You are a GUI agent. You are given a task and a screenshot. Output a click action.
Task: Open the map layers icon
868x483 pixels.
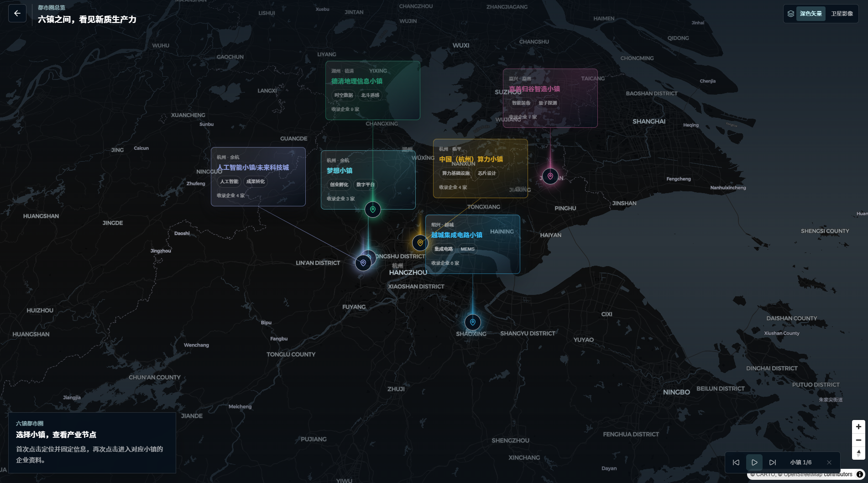coord(791,14)
